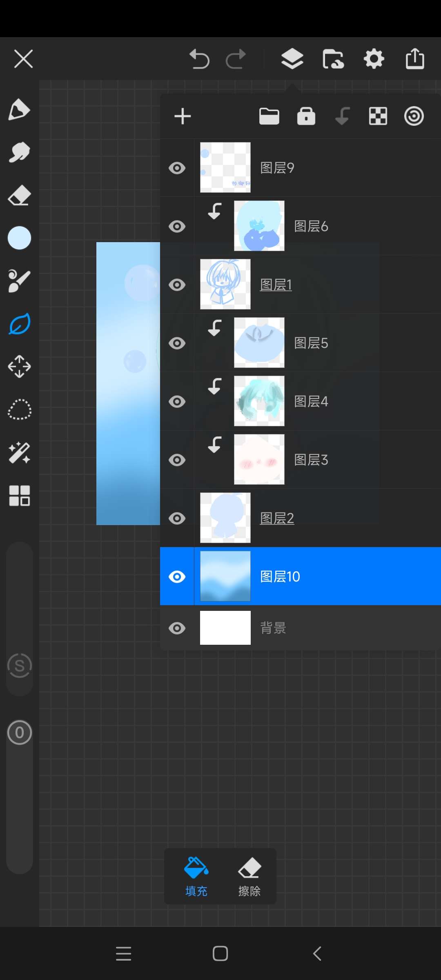Pick the lasso selection tool
Viewport: 441px width, 980px height.
click(19, 410)
